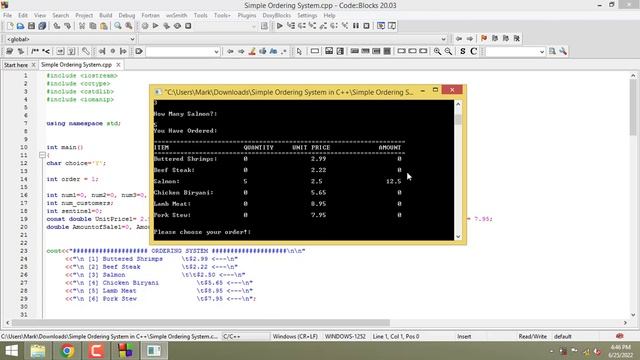Open the Debugging windows icon
Viewport: 640px width, 360px height.
point(381,26)
